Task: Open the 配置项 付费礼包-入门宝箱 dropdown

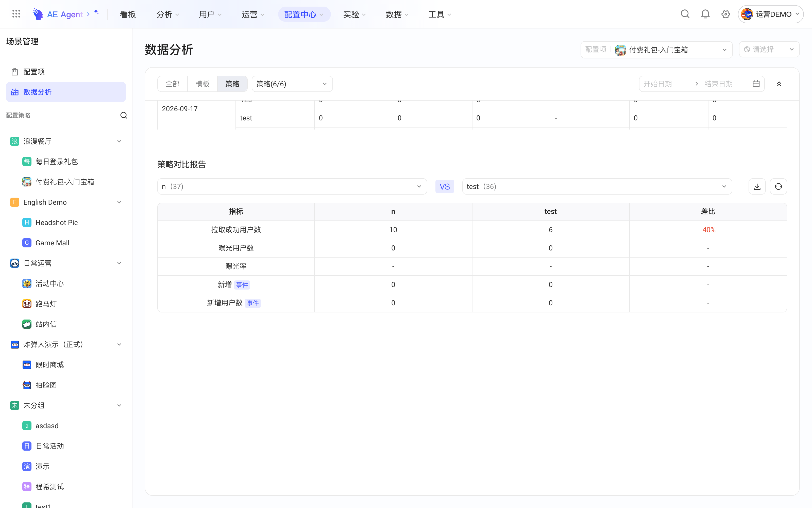Action: [x=656, y=50]
